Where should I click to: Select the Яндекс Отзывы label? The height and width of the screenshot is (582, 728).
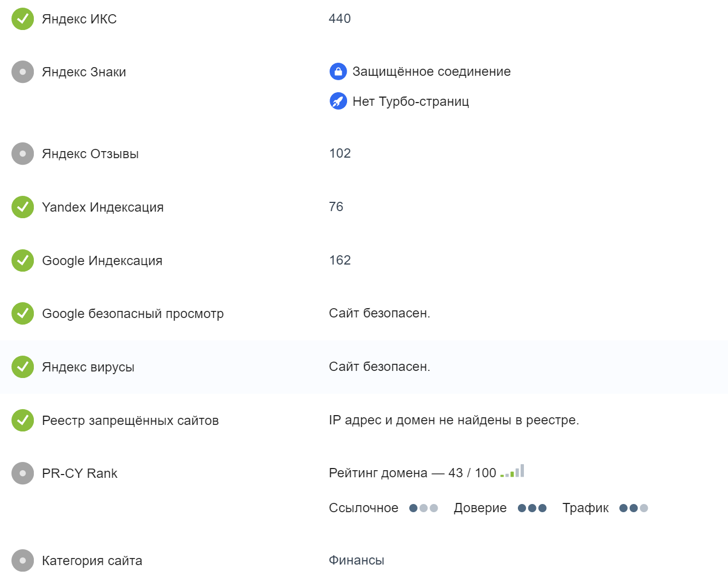[x=90, y=154]
